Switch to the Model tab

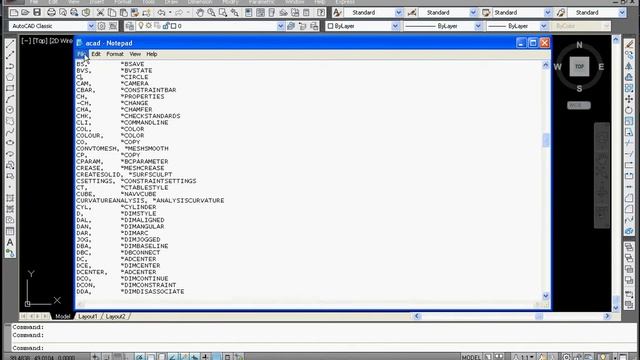62,316
